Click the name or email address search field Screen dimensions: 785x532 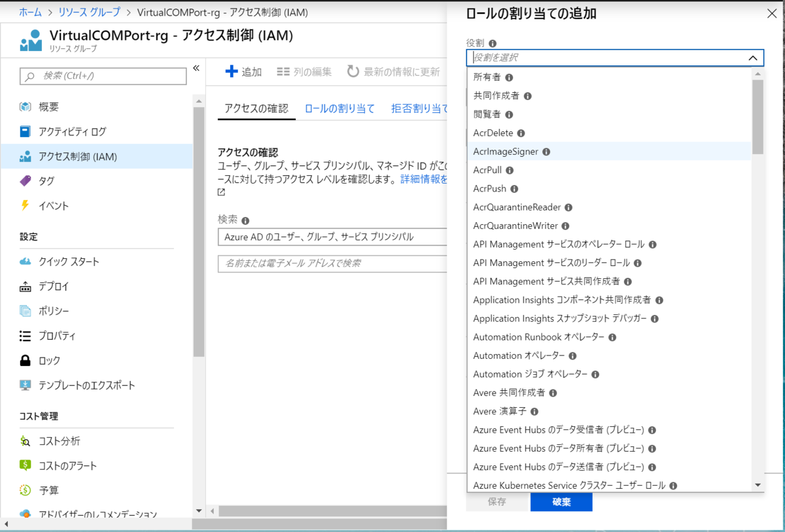tap(332, 263)
